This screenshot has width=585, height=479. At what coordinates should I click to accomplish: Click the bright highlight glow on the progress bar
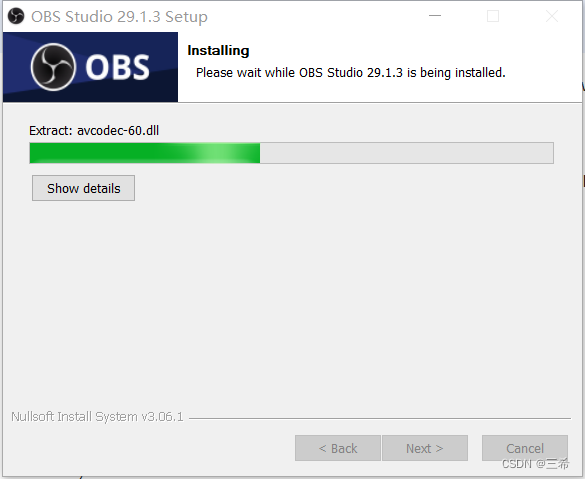pyautogui.click(x=220, y=153)
